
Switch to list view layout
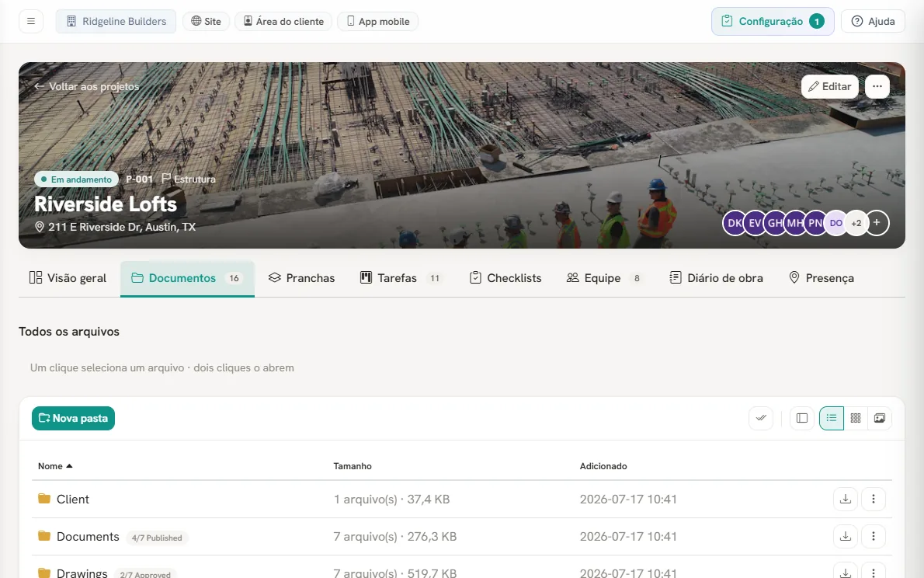click(832, 418)
